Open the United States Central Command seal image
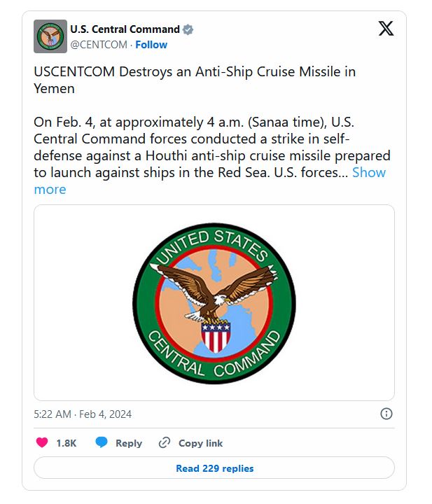The width and height of the screenshot is (432, 504). (x=214, y=302)
